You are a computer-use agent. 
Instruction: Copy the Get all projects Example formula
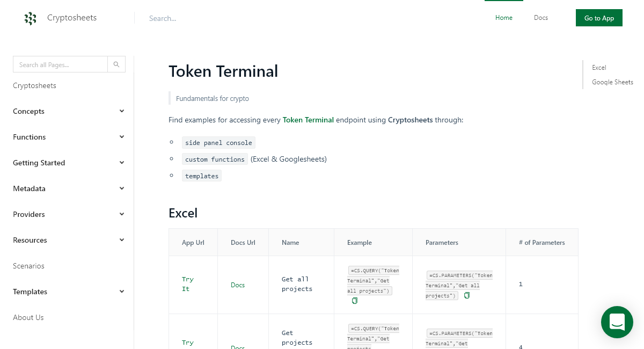coord(355,301)
